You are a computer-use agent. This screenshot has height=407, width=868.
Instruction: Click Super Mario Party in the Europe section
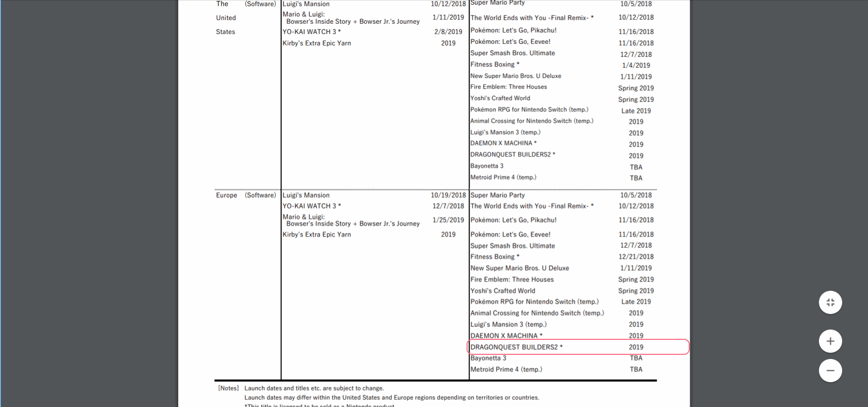click(x=498, y=195)
